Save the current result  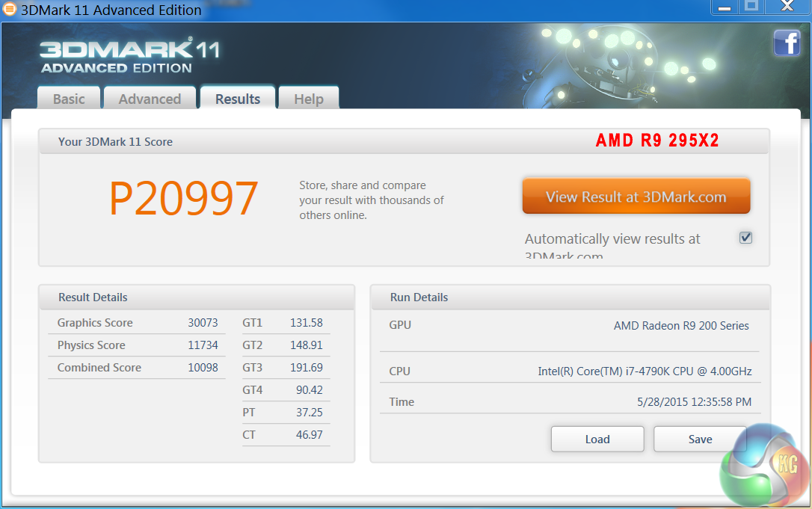tap(700, 439)
